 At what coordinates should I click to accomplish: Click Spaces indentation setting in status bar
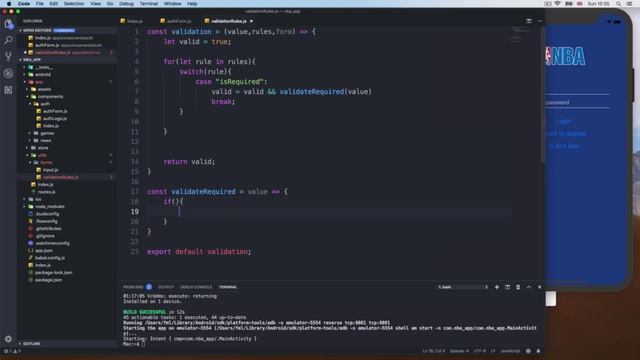459,351
